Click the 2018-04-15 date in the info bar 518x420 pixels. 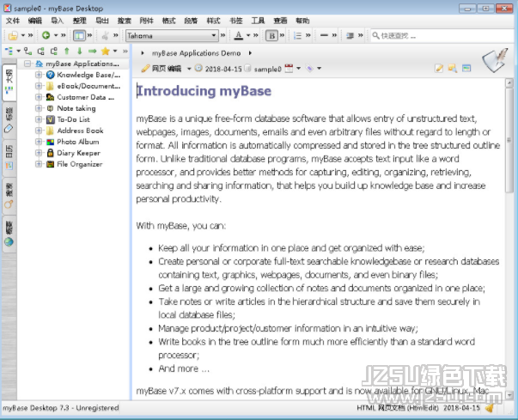point(223,69)
